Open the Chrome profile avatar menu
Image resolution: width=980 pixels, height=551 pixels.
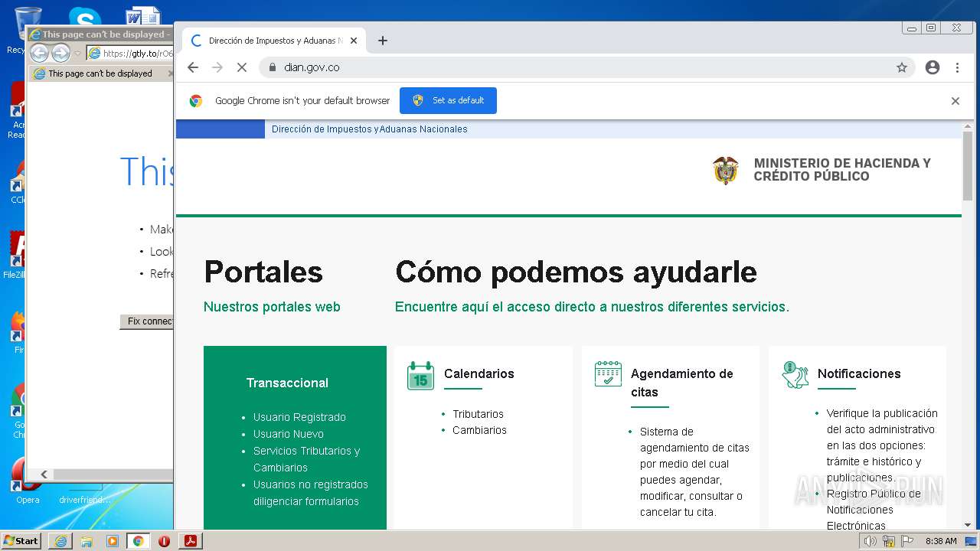click(933, 67)
